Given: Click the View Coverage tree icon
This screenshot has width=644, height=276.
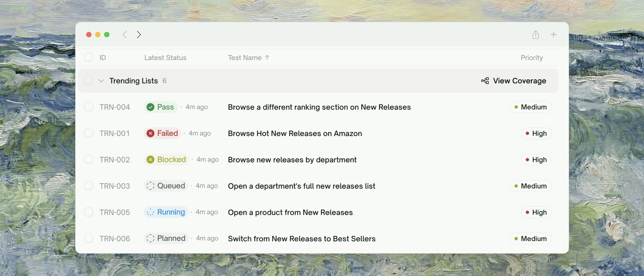Looking at the screenshot, I should pyautogui.click(x=485, y=81).
